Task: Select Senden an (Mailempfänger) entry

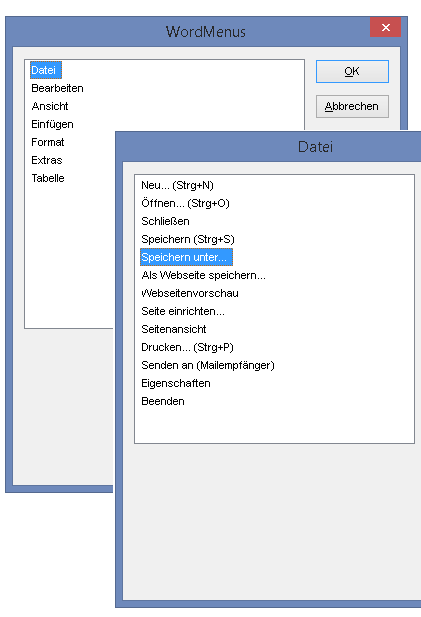Action: pos(208,365)
